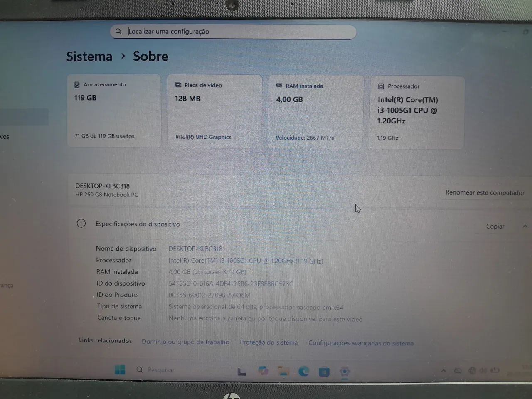532x399 pixels.
Task: Click '71 GB de 119 GB usados' text
Action: coord(104,136)
